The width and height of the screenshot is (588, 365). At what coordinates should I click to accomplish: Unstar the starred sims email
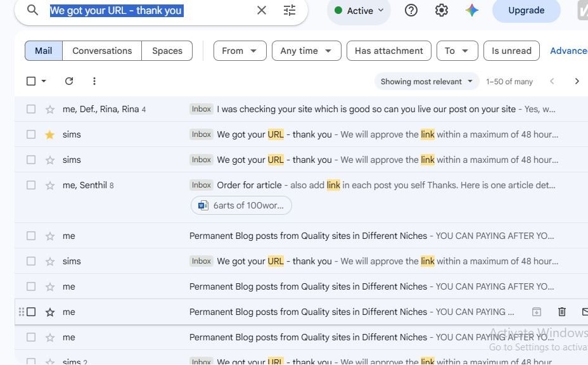coord(50,135)
